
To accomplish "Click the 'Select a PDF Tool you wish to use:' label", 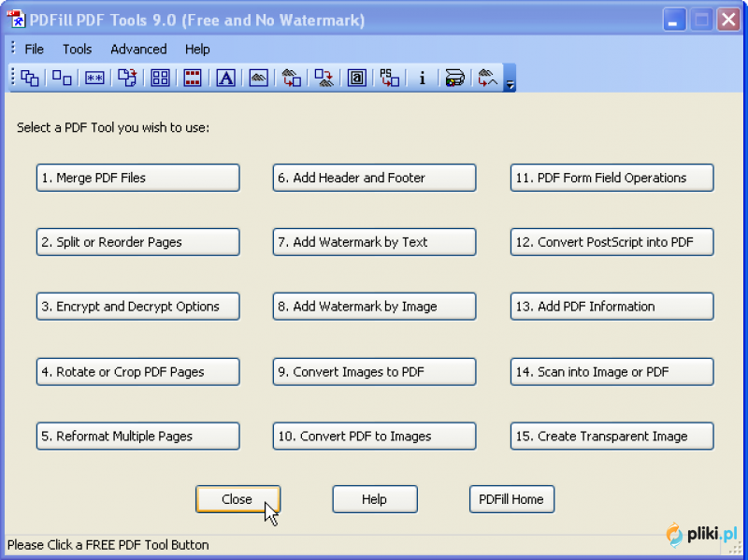I will coord(113,127).
